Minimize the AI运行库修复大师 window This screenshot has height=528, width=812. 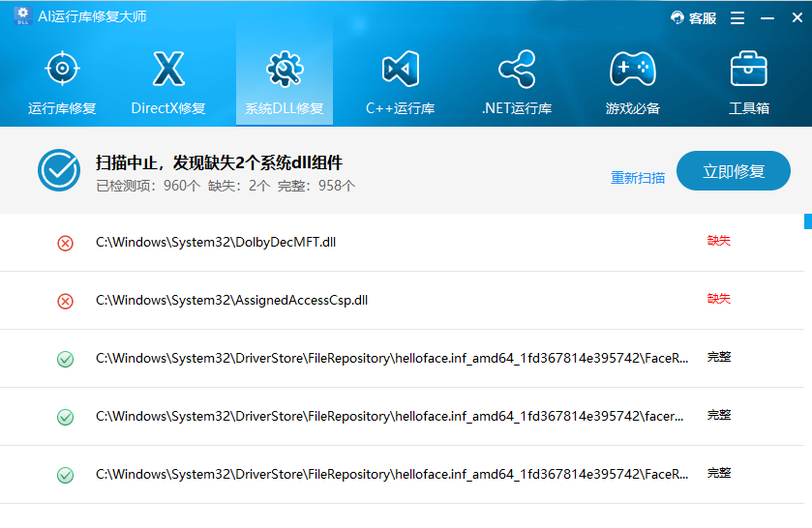[x=767, y=18]
